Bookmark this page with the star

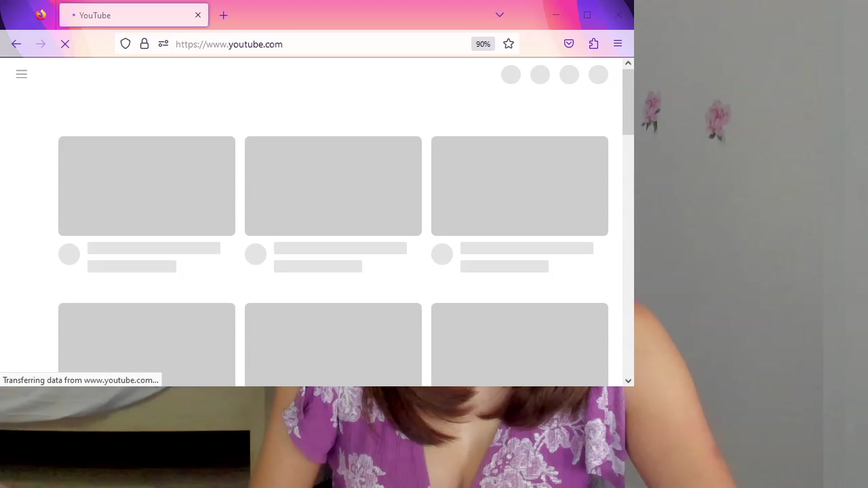(509, 44)
